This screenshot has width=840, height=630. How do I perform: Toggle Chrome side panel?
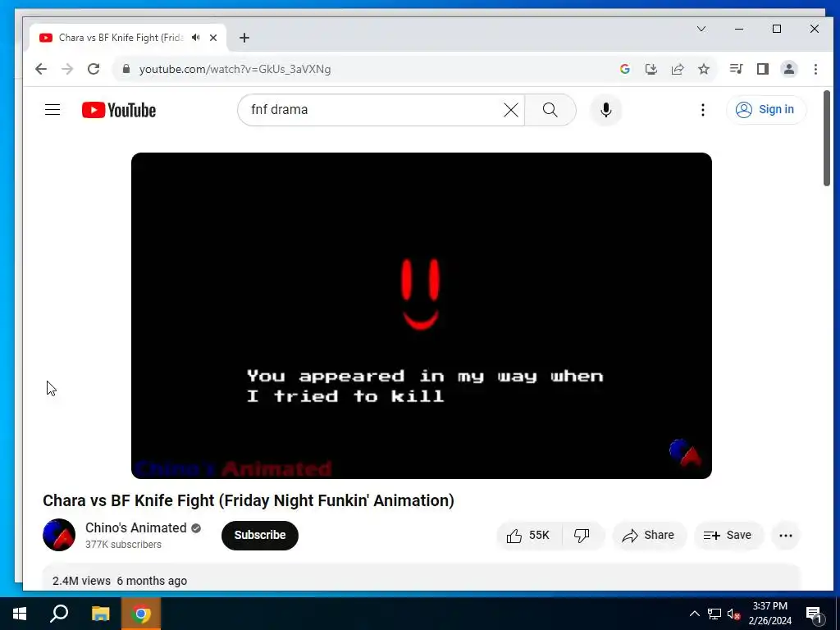click(x=763, y=69)
